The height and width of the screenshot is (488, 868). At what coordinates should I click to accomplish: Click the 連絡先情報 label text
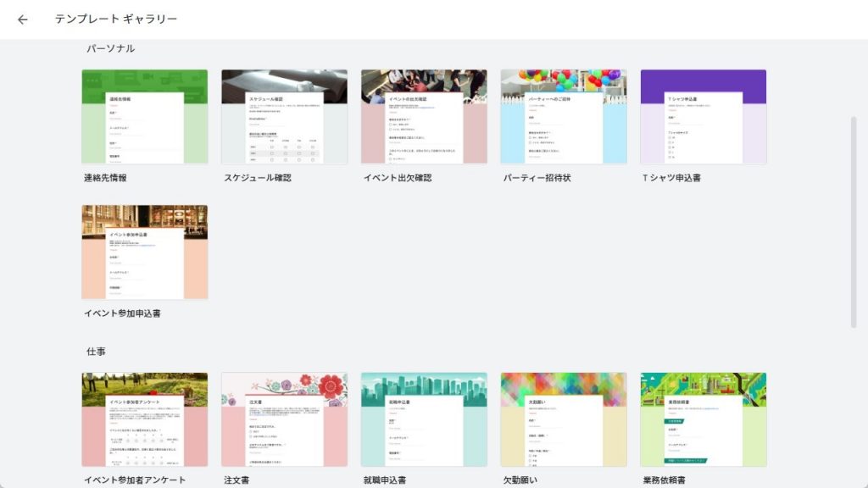pyautogui.click(x=105, y=178)
